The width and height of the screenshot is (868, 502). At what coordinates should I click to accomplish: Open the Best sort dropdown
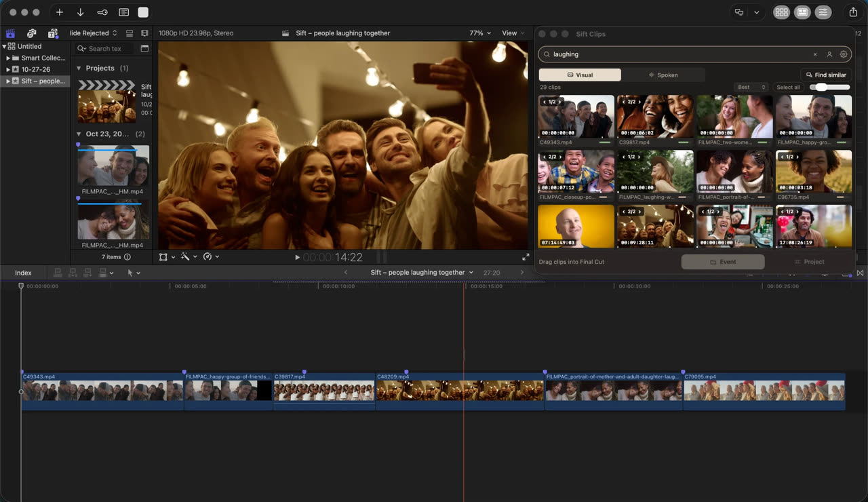751,87
